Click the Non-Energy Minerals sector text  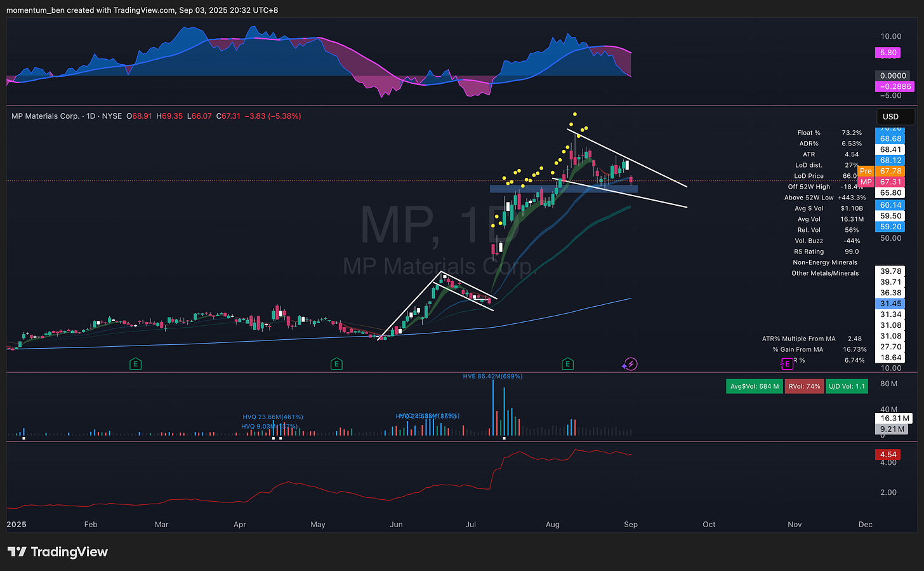coord(825,262)
